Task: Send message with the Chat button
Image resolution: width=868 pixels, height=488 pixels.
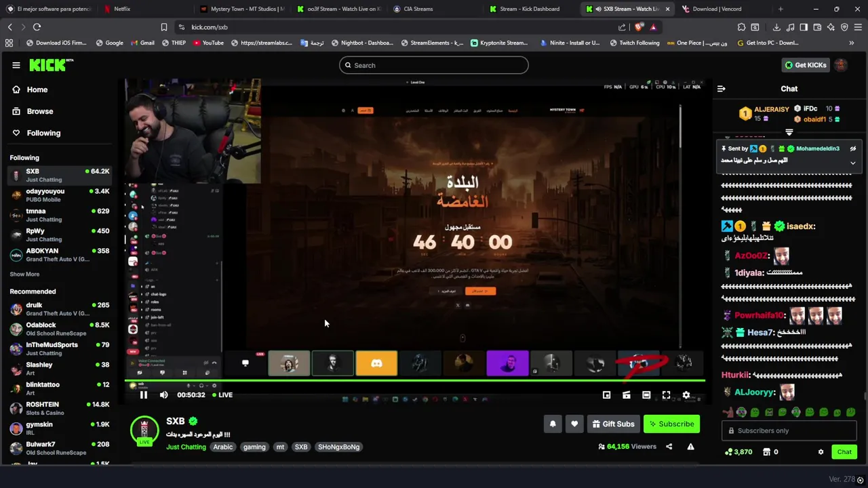Action: 844,452
